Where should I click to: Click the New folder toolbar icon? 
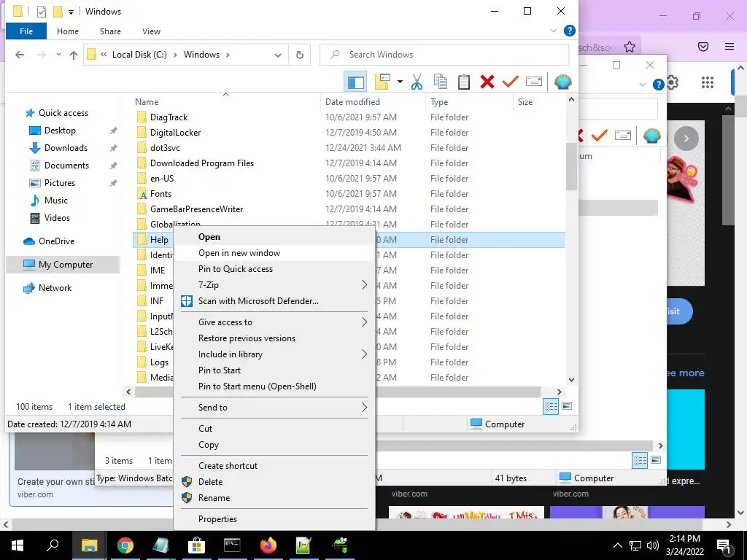point(382,82)
